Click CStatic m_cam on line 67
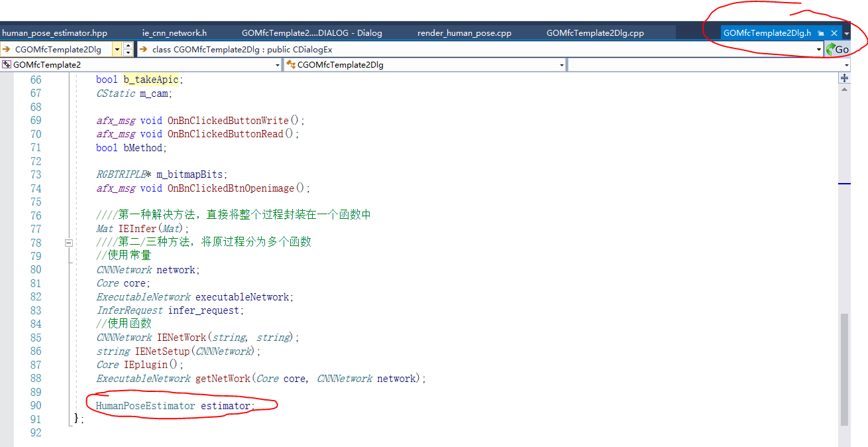868x447 pixels. tap(134, 94)
